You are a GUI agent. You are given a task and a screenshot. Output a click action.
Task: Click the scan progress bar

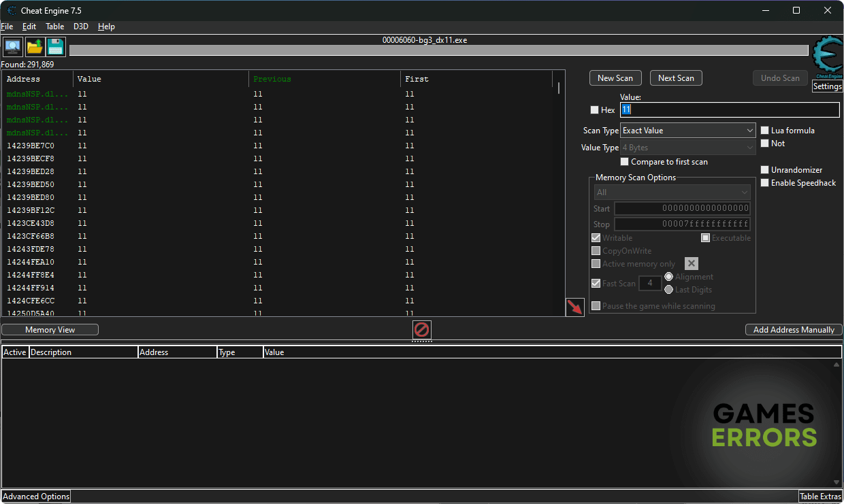(438, 50)
